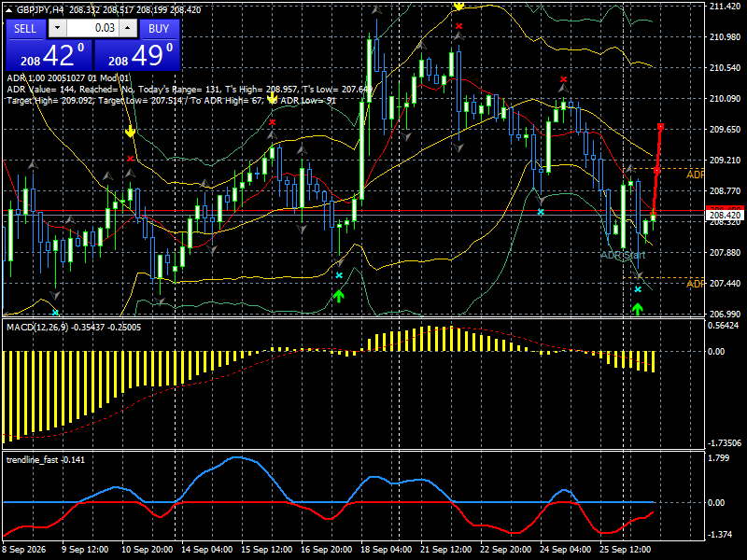Click the 14 Sep 04:00 time label

[206, 550]
